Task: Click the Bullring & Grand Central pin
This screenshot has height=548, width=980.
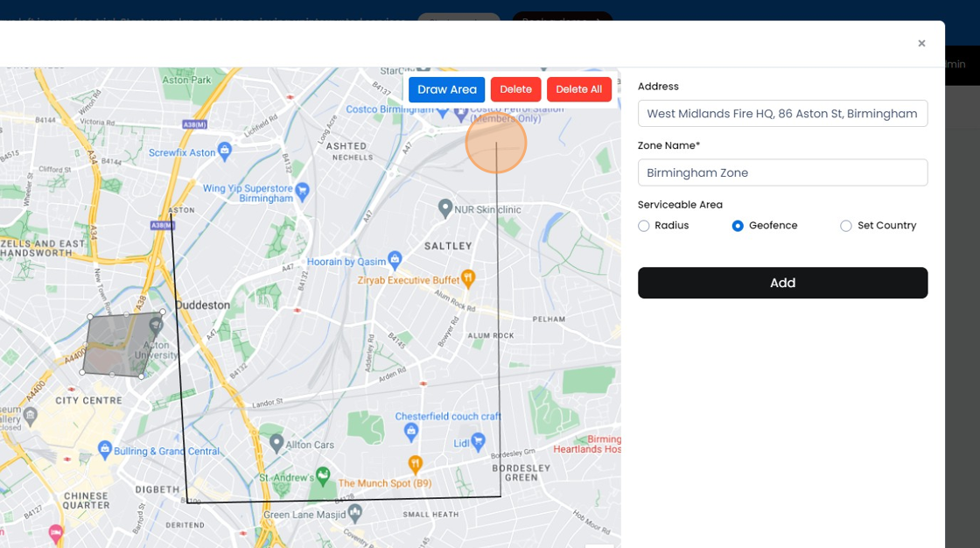Action: pos(104,451)
